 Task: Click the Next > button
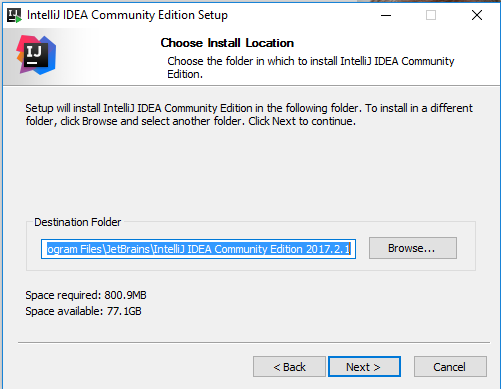point(364,367)
